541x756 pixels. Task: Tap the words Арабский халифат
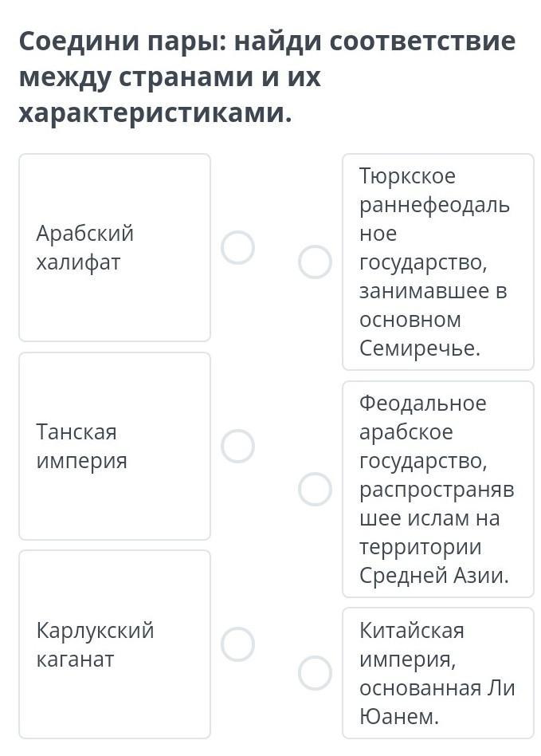point(84,248)
